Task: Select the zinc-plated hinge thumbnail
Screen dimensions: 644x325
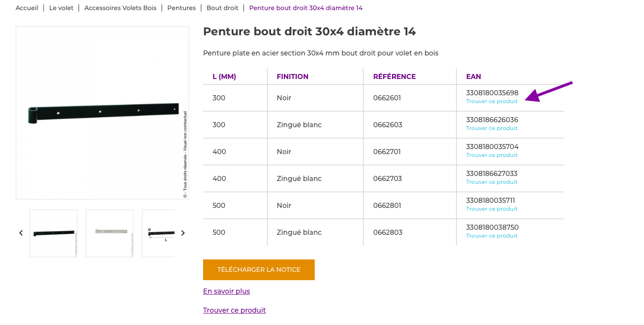Action: point(109,233)
